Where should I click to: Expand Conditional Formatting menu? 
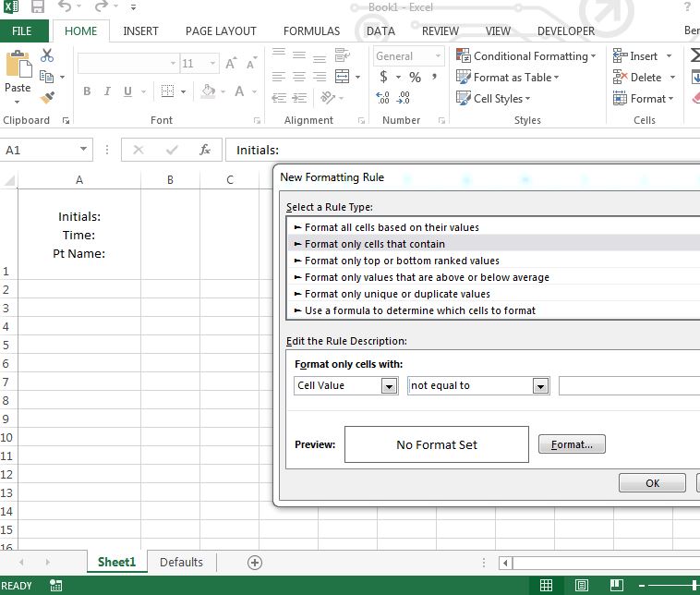click(x=525, y=55)
